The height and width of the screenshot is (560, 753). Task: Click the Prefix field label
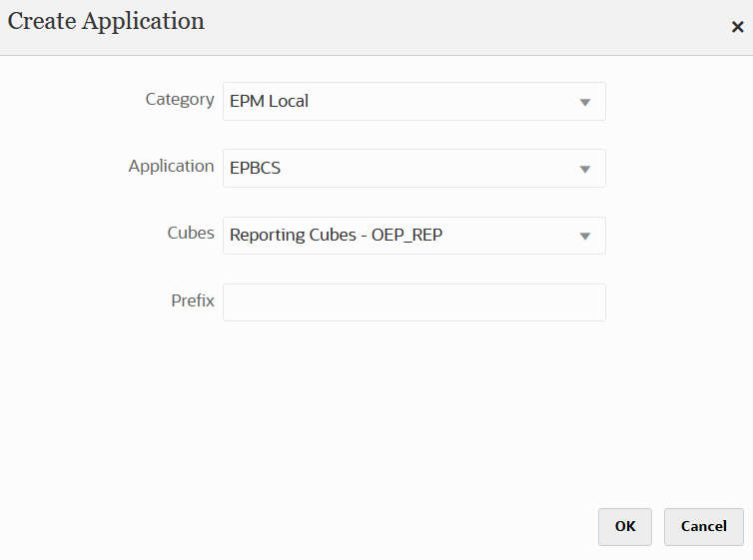(x=192, y=300)
